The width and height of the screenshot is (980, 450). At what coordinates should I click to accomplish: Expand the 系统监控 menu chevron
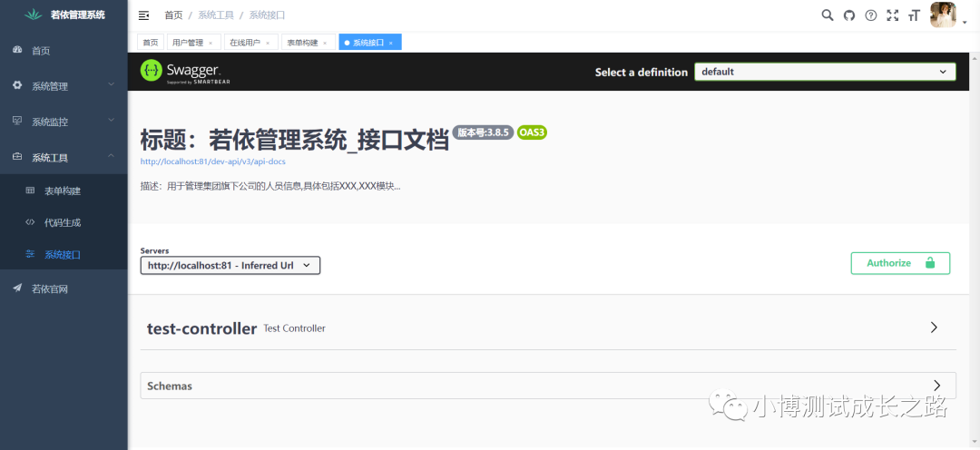coord(111,120)
